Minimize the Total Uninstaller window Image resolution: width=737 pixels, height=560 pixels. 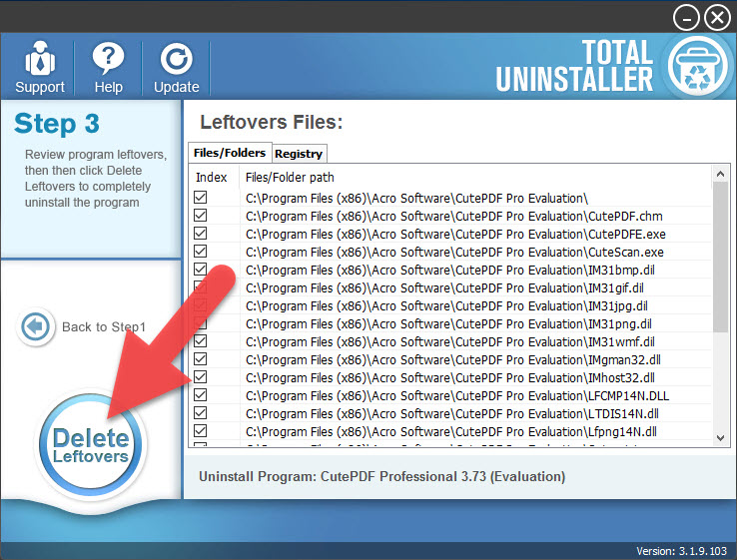(686, 18)
